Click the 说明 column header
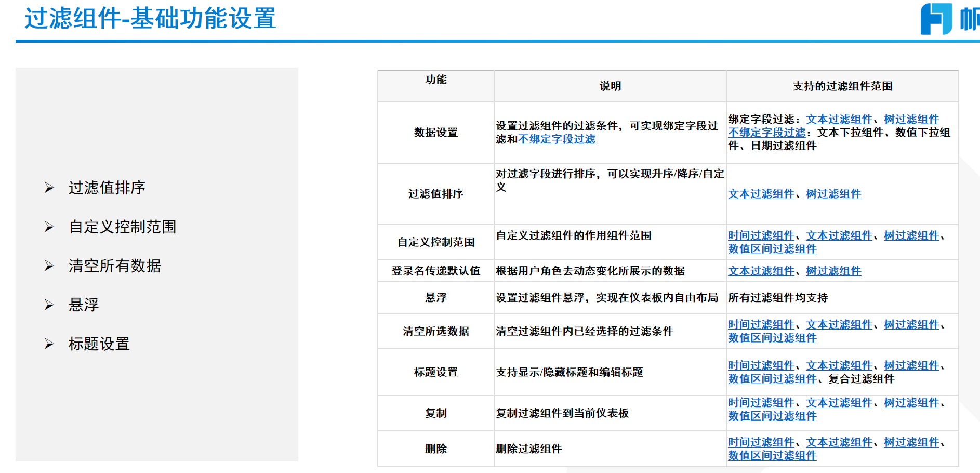This screenshot has width=980, height=473. click(610, 86)
